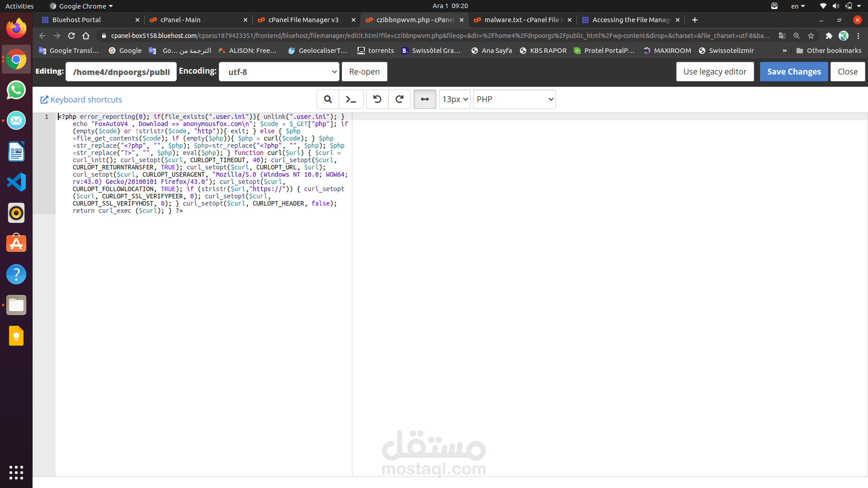Go back in browser history
Screen dimensions: 868x488
coord(42,36)
